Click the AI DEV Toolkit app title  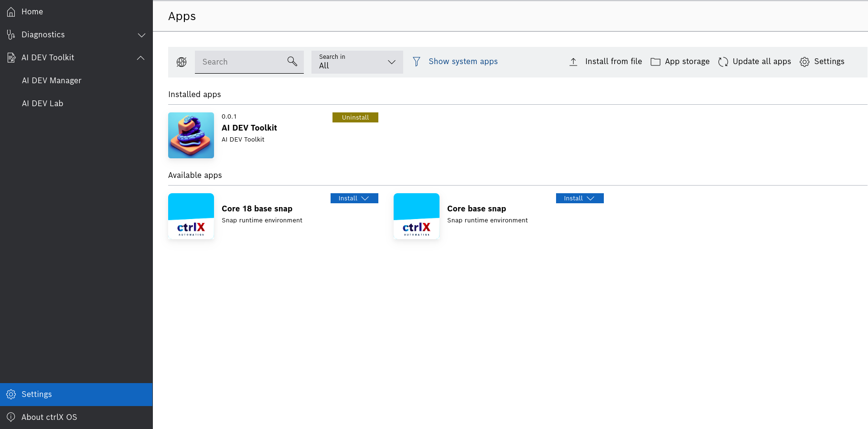[249, 128]
